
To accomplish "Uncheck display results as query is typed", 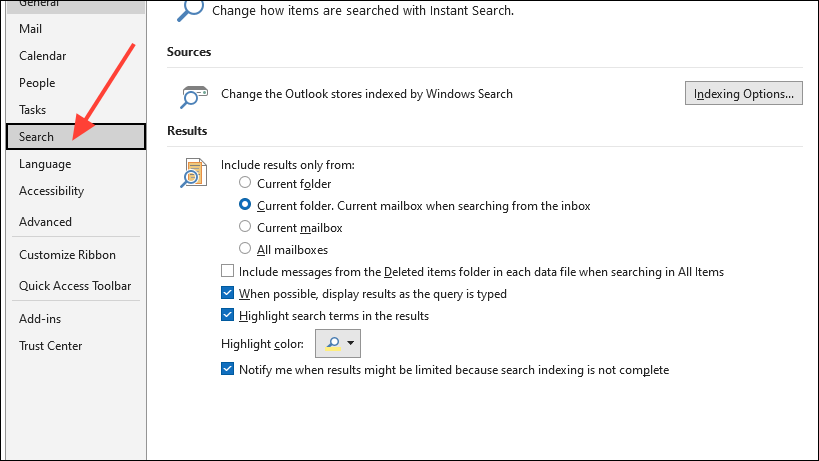I will 228,294.
